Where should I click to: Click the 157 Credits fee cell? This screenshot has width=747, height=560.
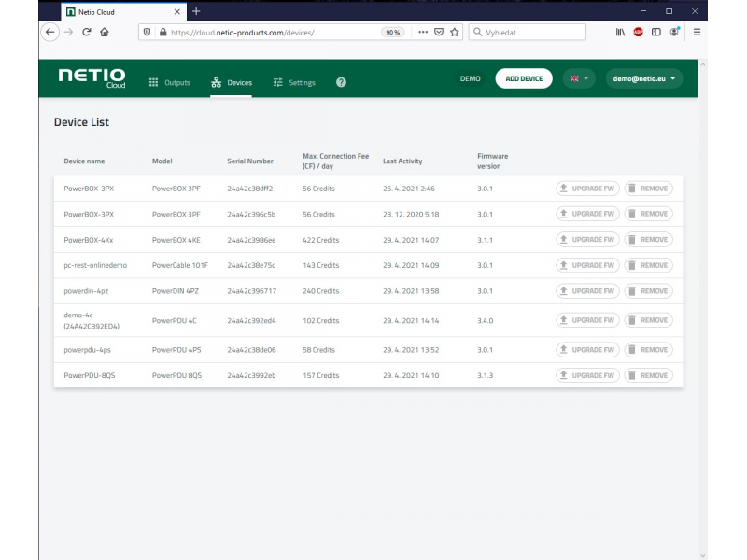coord(320,376)
